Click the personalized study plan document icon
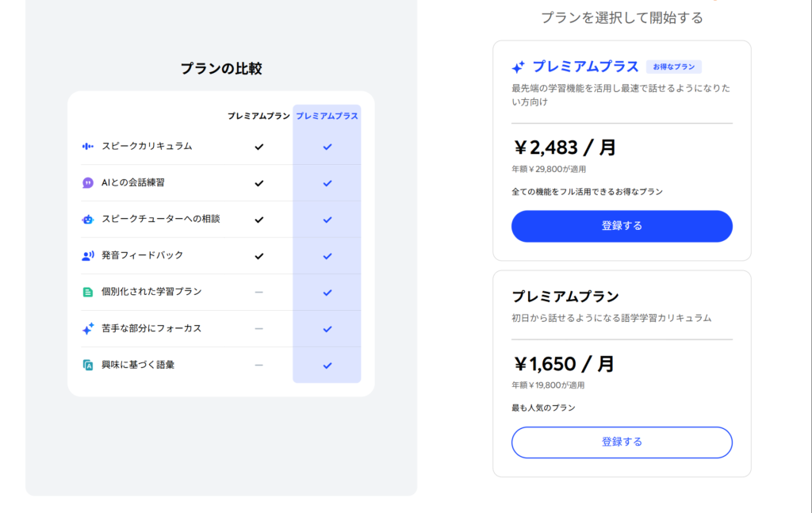 [88, 292]
